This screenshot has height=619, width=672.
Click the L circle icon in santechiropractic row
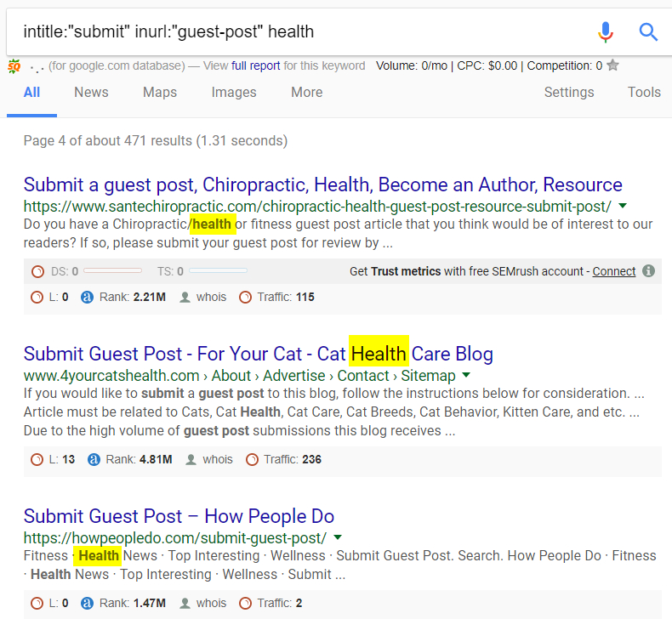tap(37, 298)
